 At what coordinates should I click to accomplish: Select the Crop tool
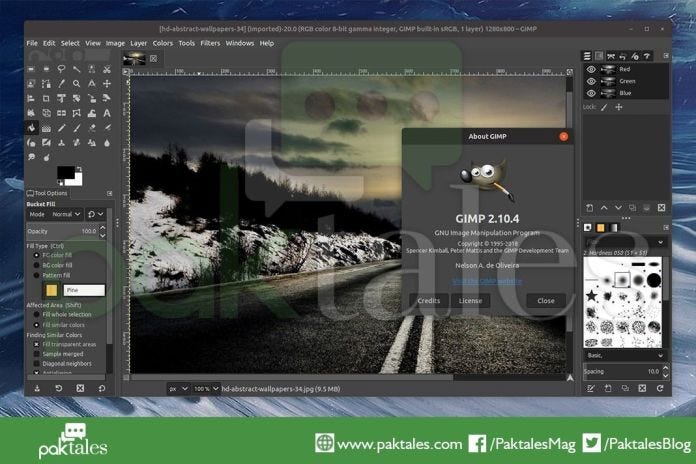[x=46, y=98]
